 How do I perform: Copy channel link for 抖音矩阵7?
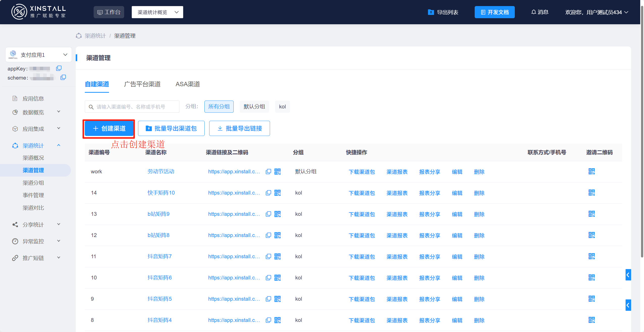268,256
